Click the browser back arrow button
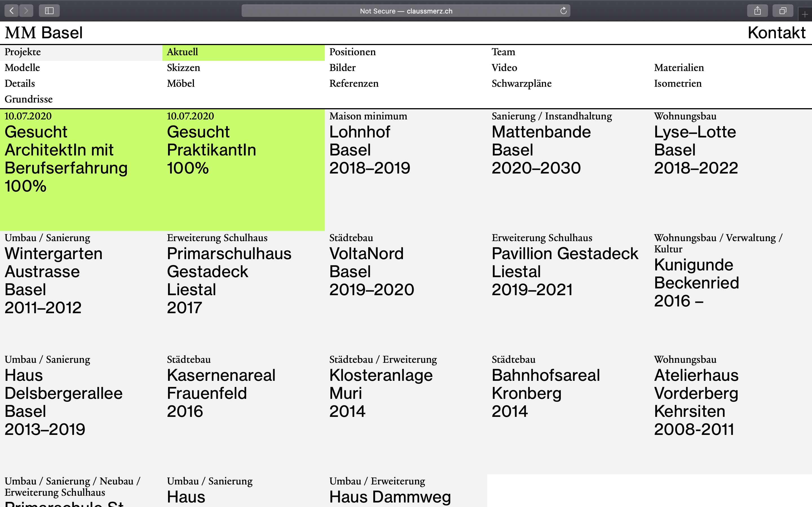 (x=12, y=11)
